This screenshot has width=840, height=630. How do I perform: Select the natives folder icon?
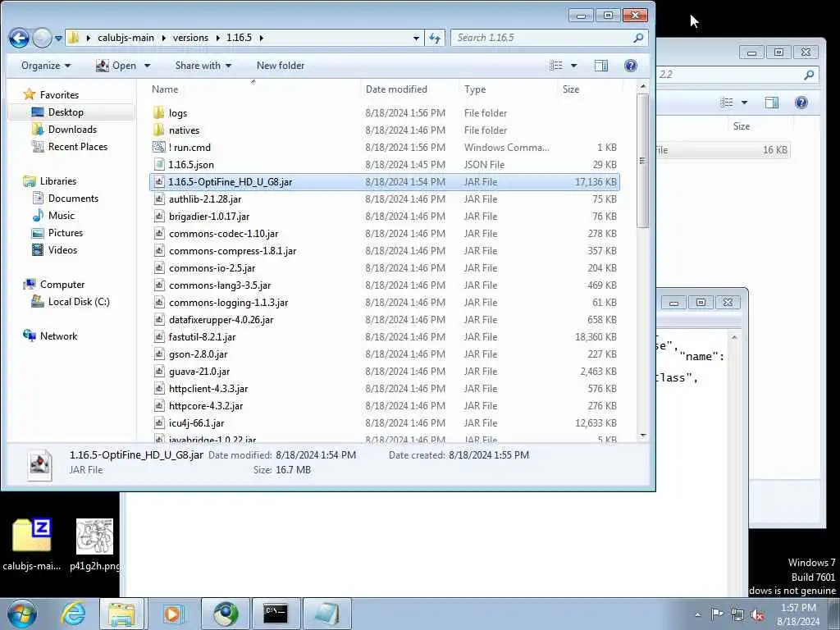click(x=158, y=130)
